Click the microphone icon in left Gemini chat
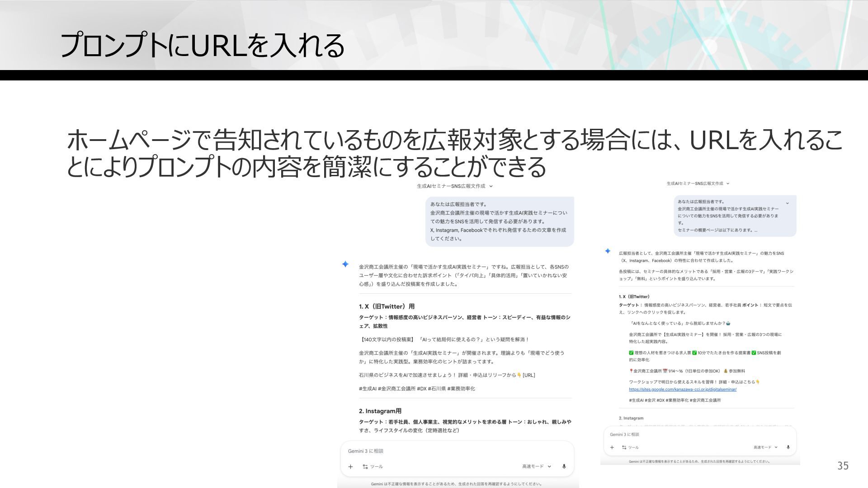This screenshot has height=488, width=868. click(564, 466)
